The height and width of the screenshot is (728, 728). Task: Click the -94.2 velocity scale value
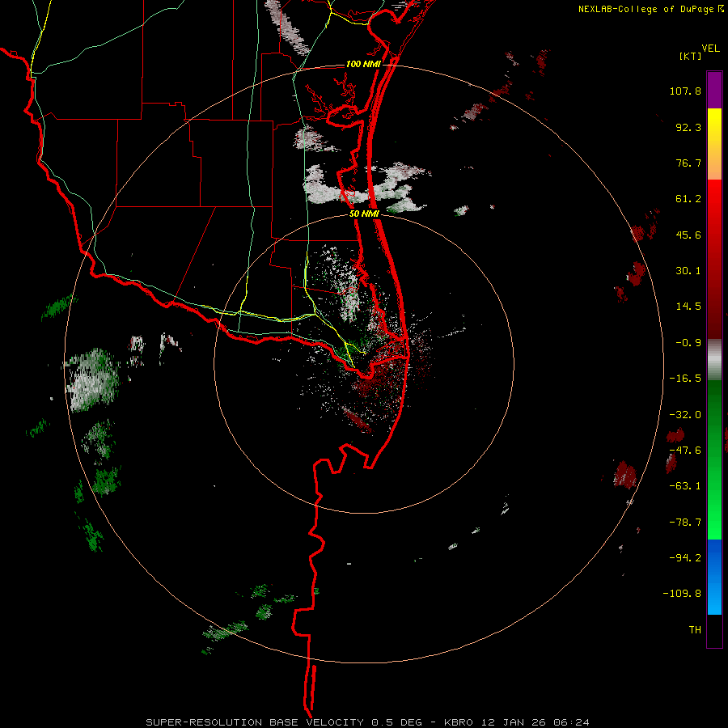[685, 557]
